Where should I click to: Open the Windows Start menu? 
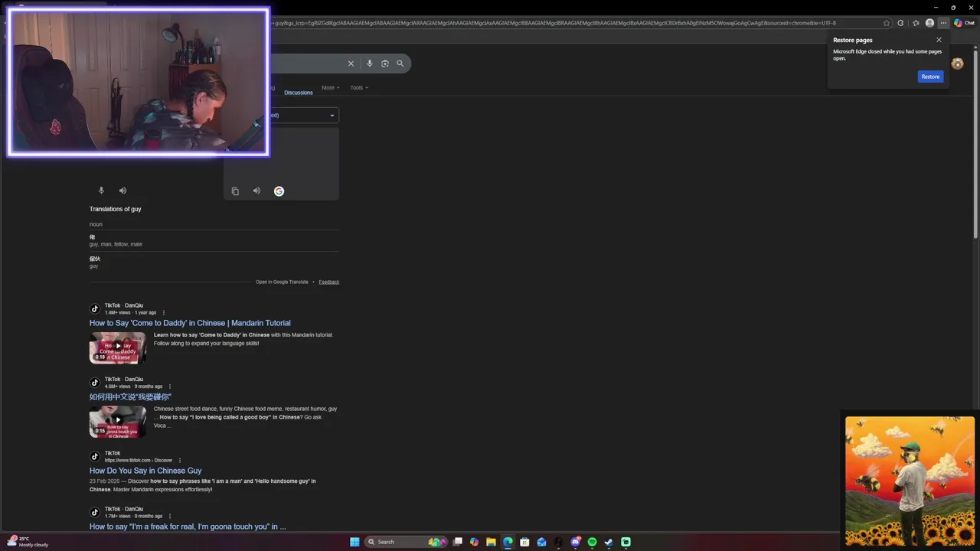[354, 542]
